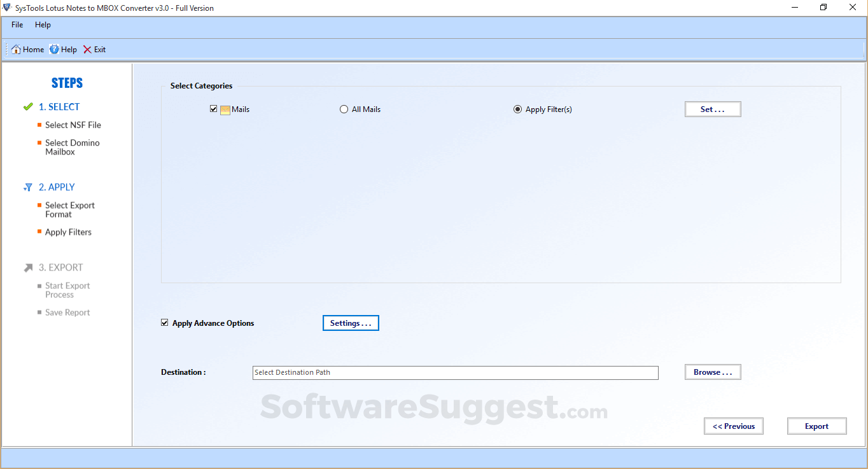Viewport: 868px width, 469px height.
Task: Click the mail folder icon next to Mails
Action: 225,109
